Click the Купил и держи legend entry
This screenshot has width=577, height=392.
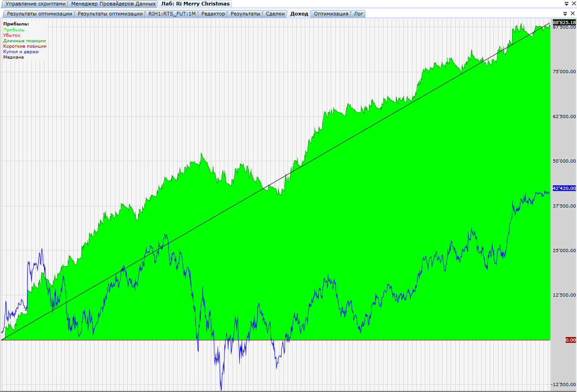[x=21, y=51]
